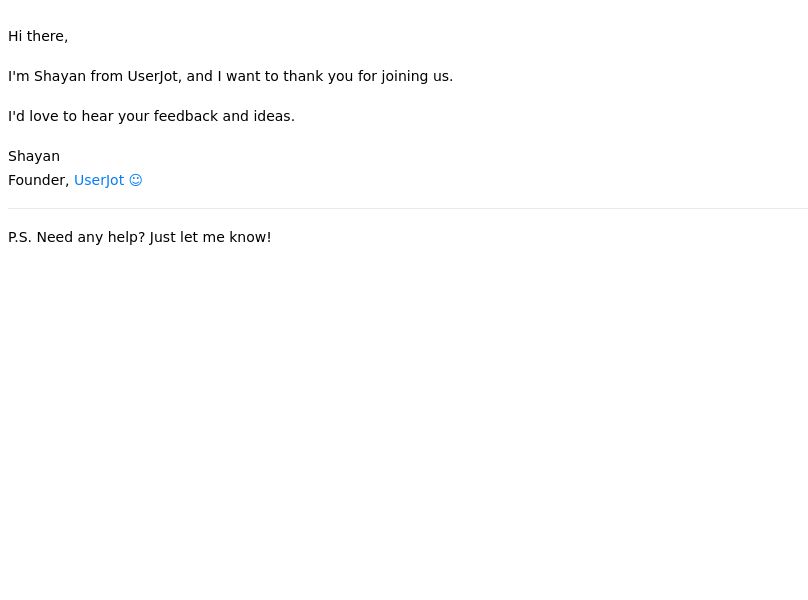This screenshot has width=808, height=600.
Task: Click the 'Need any help?' question
Action: point(91,237)
